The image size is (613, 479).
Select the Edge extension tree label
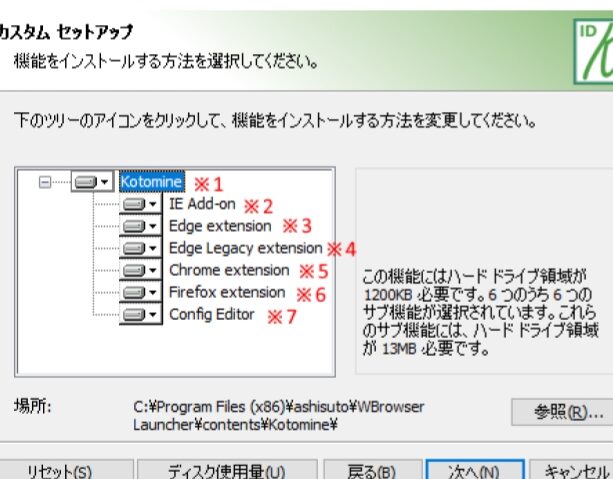point(219,226)
